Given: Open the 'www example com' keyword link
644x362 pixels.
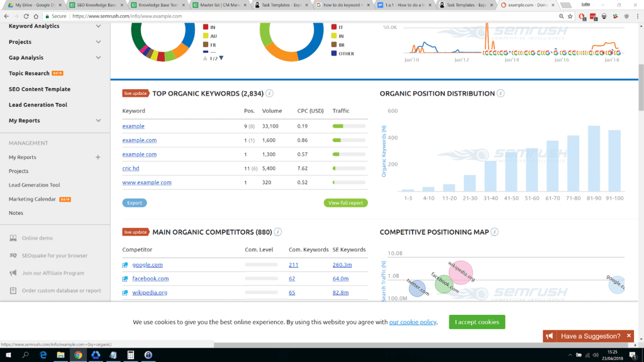Looking at the screenshot, I should [x=147, y=183].
